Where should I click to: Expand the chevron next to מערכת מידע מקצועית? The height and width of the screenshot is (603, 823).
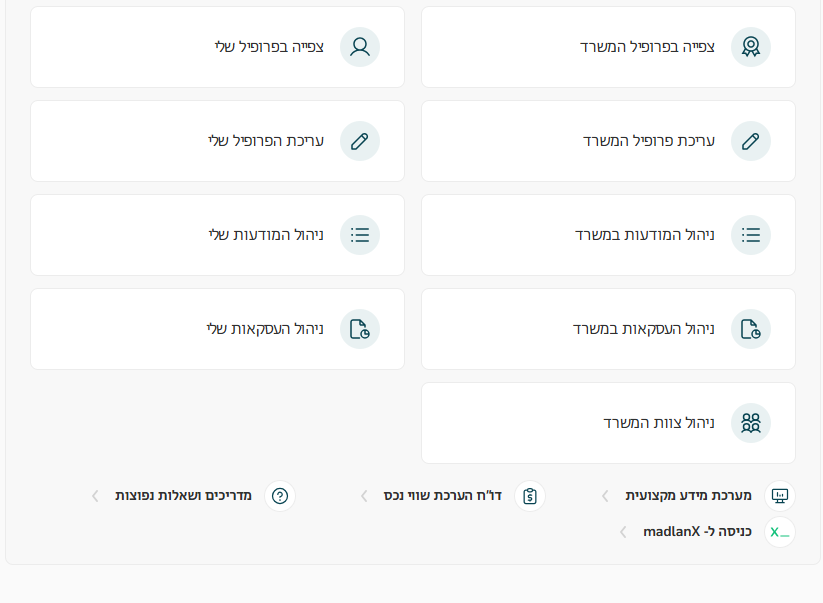(x=605, y=496)
